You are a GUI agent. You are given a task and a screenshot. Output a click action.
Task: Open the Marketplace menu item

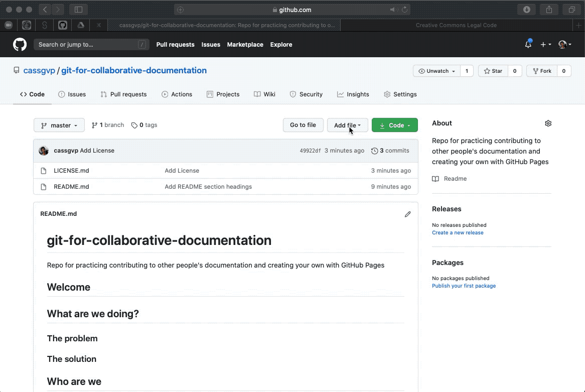[245, 45]
